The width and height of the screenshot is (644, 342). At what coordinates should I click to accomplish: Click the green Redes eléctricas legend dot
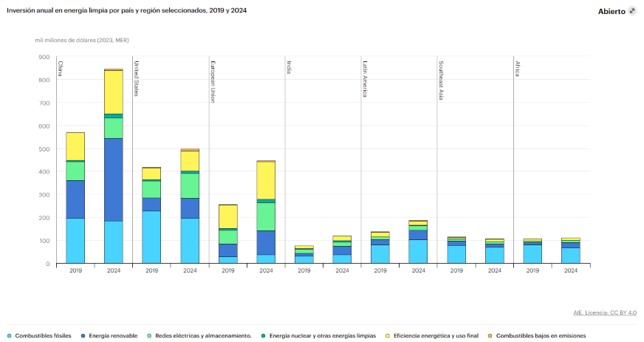[x=150, y=335]
